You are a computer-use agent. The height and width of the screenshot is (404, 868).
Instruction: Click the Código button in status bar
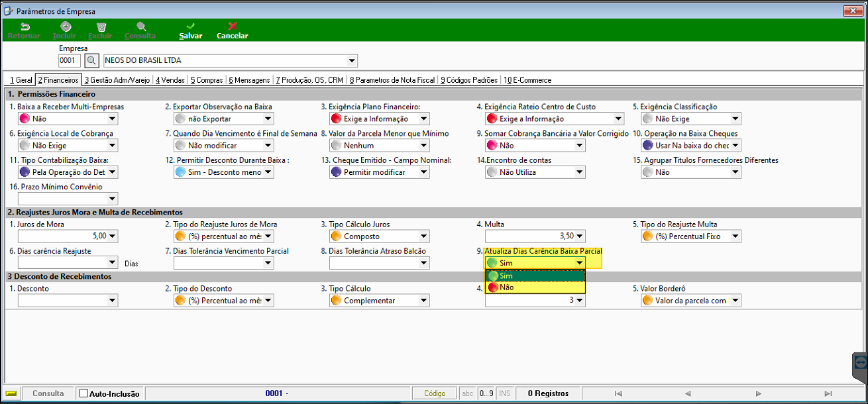pos(435,393)
